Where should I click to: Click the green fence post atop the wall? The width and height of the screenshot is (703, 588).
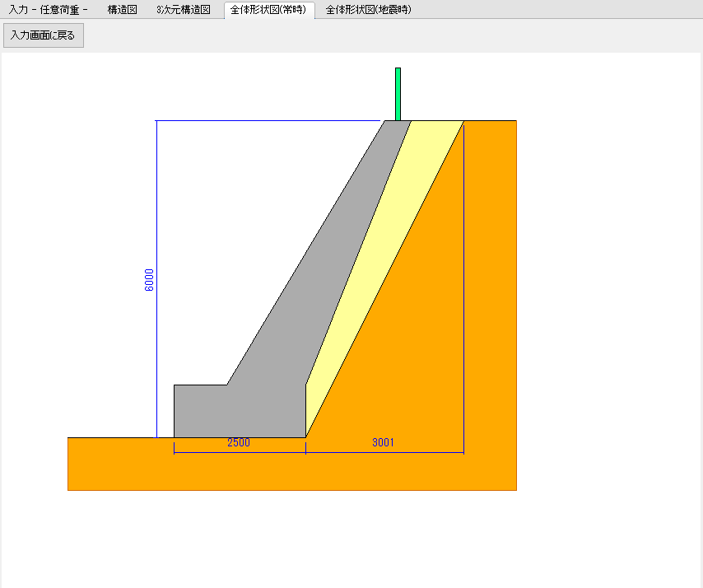point(398,94)
